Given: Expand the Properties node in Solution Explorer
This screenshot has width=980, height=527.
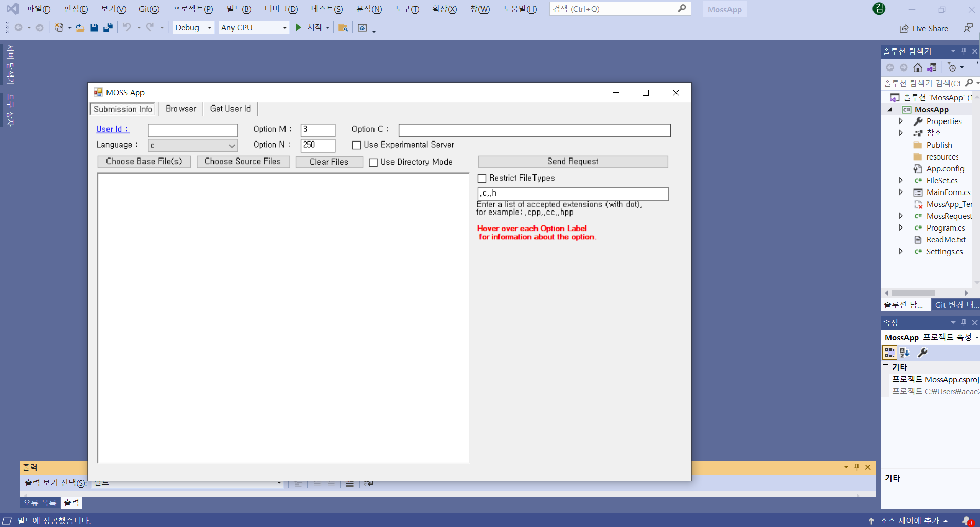Looking at the screenshot, I should 901,121.
